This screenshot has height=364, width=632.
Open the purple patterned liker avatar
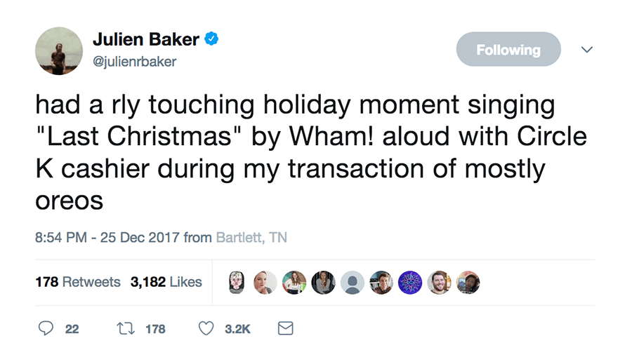[x=410, y=282]
